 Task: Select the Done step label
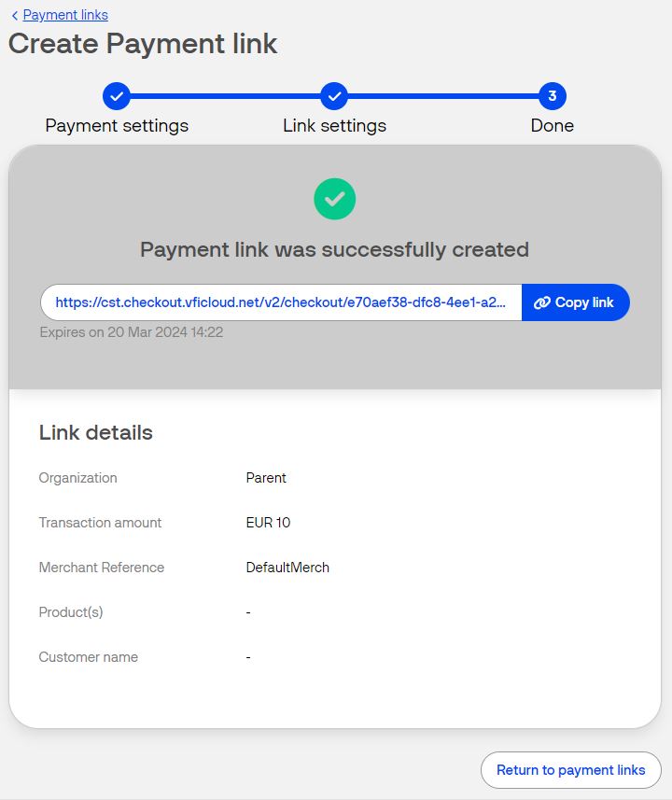551,125
